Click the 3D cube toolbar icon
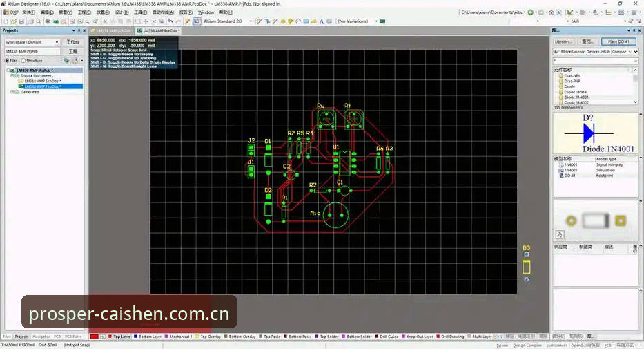 [x=48, y=21]
